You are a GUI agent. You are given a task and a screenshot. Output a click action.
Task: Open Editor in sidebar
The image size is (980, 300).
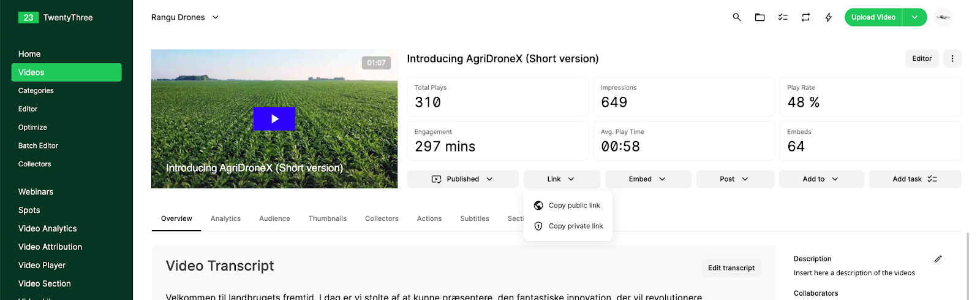coord(28,109)
